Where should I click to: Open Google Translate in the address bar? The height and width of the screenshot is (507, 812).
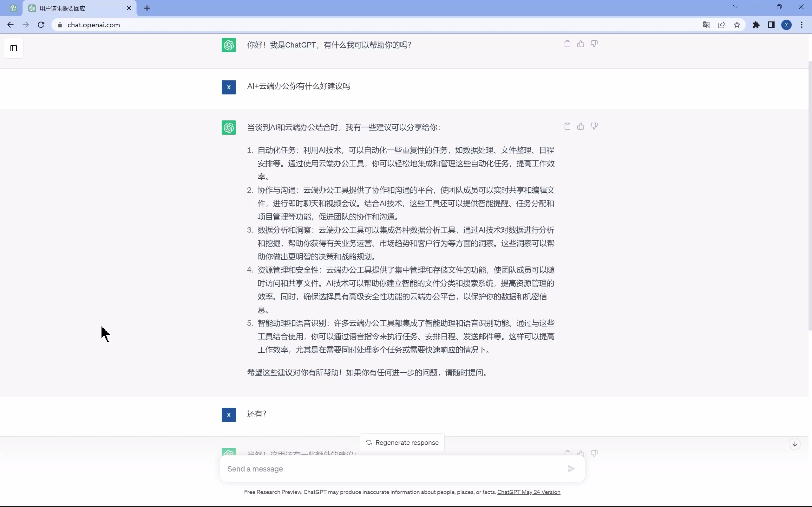pyautogui.click(x=706, y=25)
